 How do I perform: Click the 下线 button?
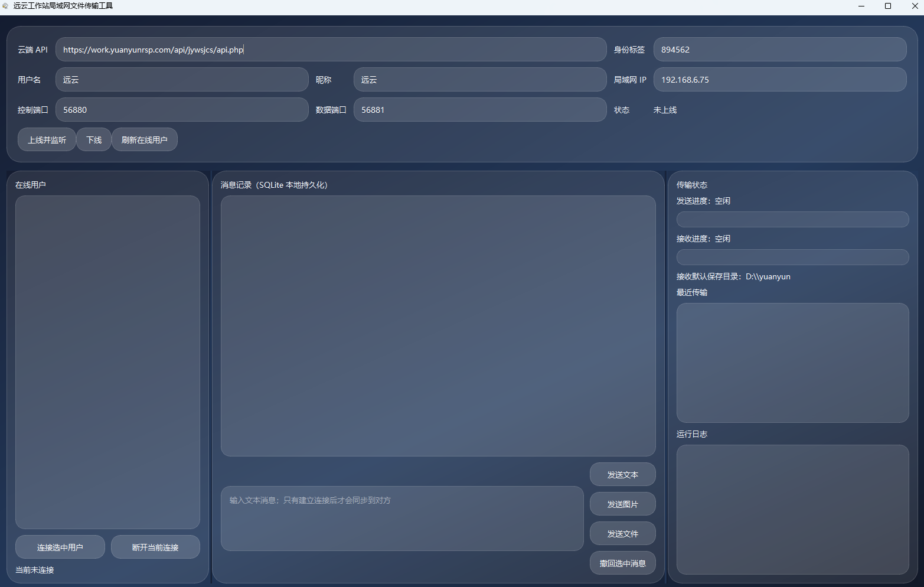pos(94,140)
